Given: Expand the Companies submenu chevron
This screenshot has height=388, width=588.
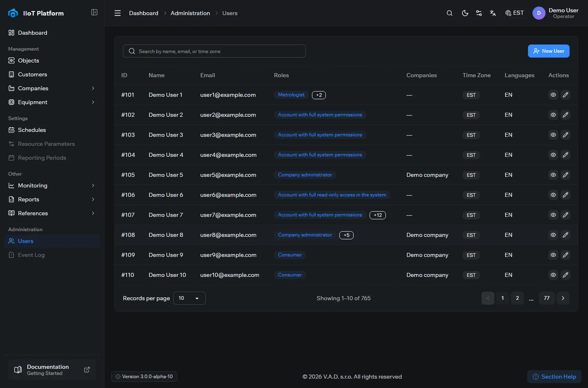Looking at the screenshot, I should point(93,88).
